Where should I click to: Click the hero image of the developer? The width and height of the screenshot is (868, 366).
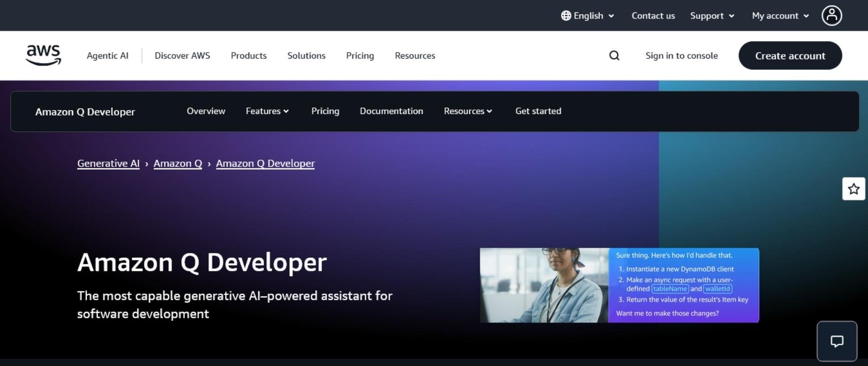(544, 285)
